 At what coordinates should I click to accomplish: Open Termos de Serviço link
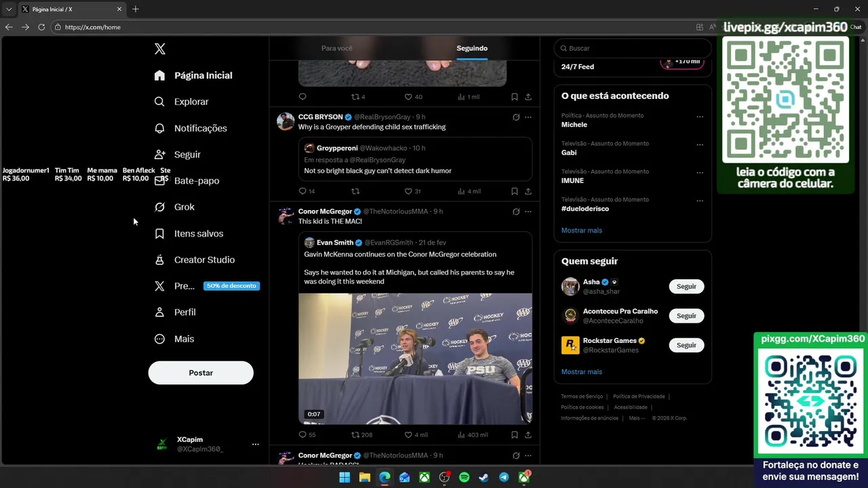(x=582, y=396)
